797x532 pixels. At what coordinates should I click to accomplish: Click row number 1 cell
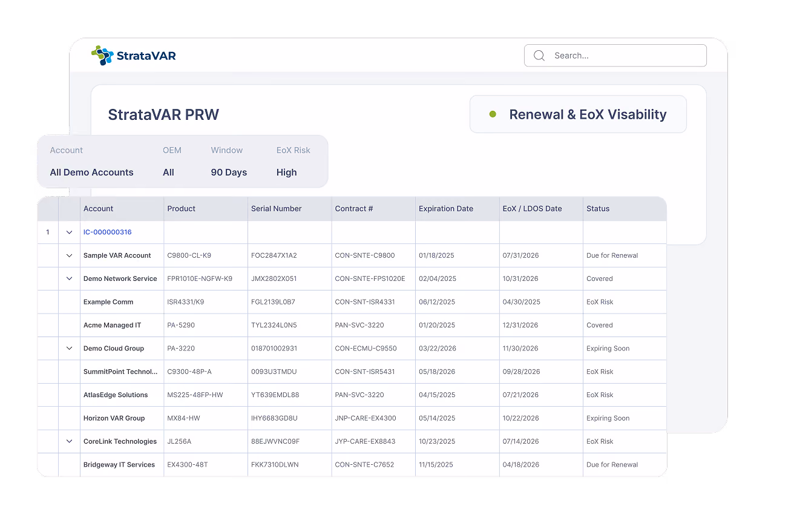(x=48, y=232)
